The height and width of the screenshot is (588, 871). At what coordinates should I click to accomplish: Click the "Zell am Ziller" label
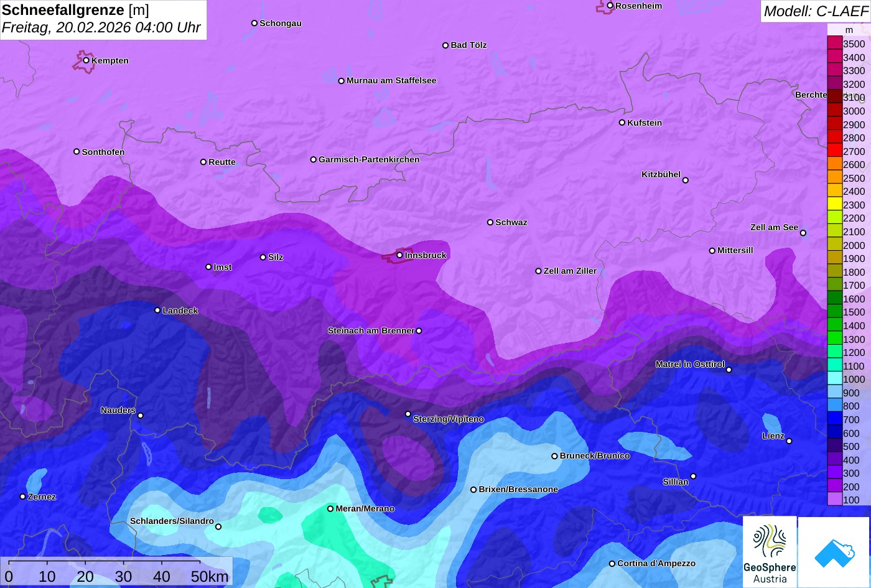pyautogui.click(x=570, y=271)
